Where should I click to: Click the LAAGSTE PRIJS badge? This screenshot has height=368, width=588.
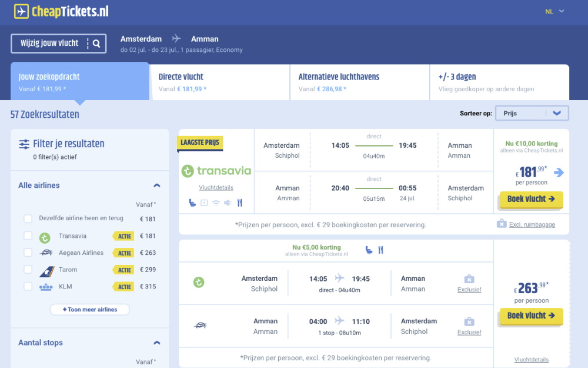click(x=200, y=142)
